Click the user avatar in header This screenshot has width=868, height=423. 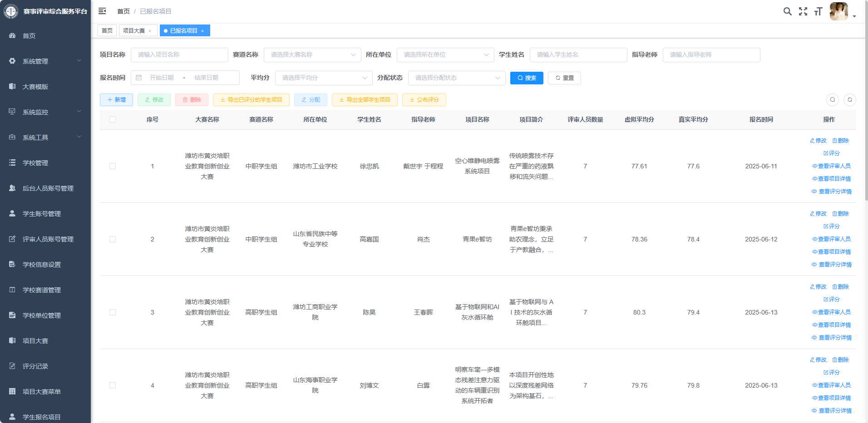[x=838, y=11]
